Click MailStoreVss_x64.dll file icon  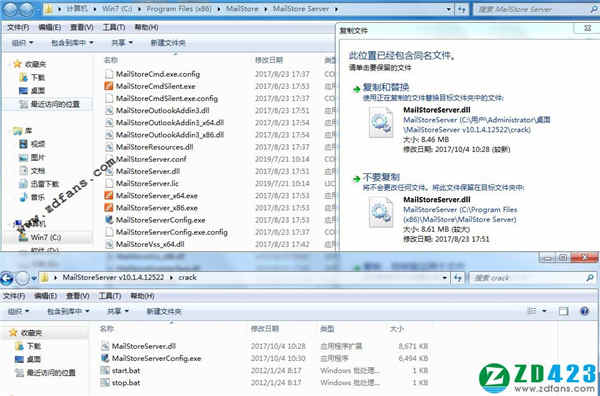point(109,244)
